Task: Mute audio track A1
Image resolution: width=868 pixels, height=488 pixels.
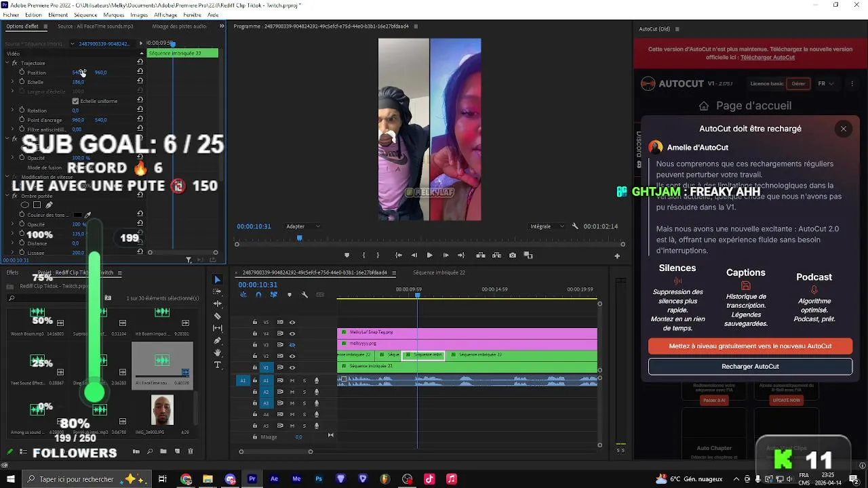Action: coord(292,380)
